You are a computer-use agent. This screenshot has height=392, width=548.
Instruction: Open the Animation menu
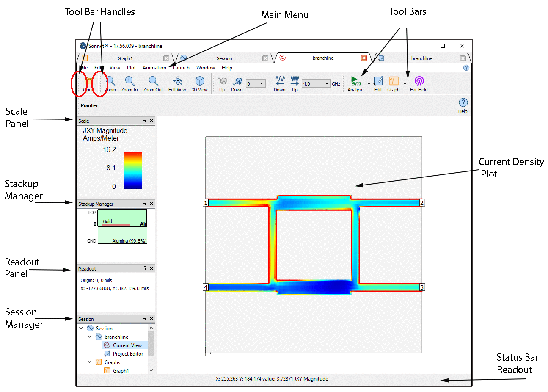[154, 68]
